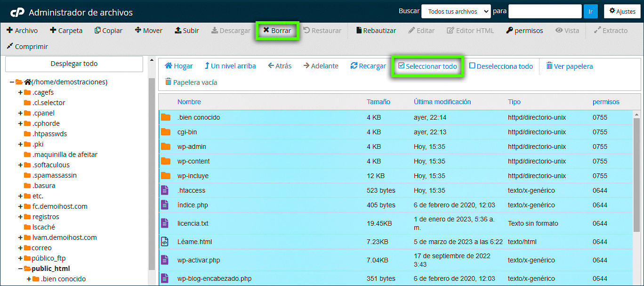The width and height of the screenshot is (644, 286).
Task: Click the Mover move icon
Action: [x=138, y=31]
